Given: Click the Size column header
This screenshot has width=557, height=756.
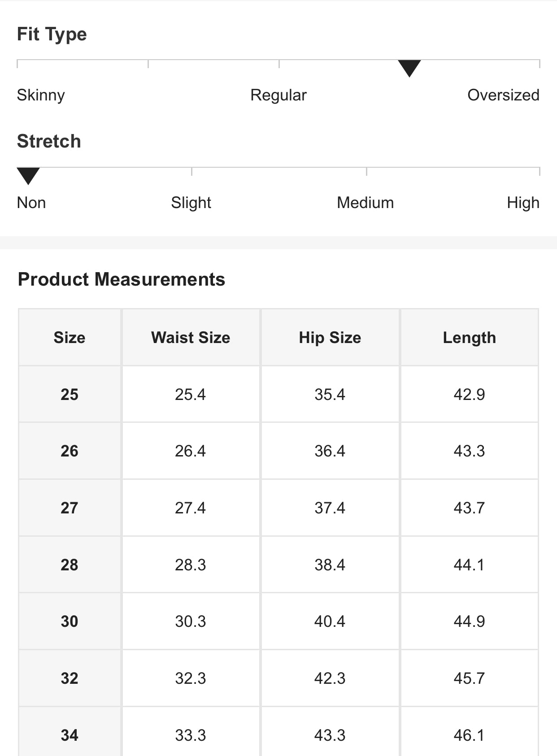Looking at the screenshot, I should coord(70,338).
